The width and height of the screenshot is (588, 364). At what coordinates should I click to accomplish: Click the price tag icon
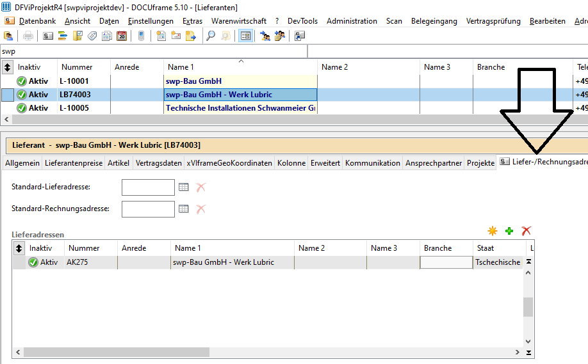tap(92, 36)
